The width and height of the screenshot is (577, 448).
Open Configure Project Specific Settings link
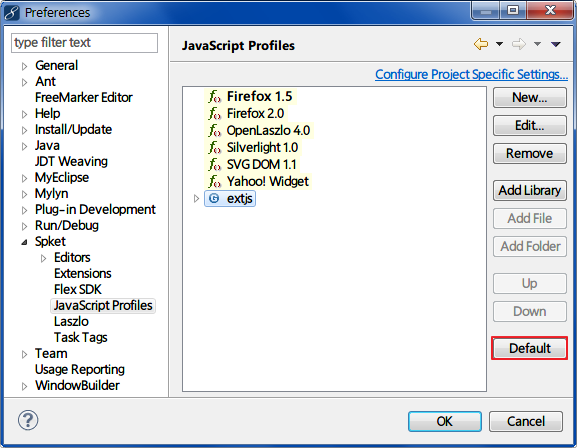471,74
